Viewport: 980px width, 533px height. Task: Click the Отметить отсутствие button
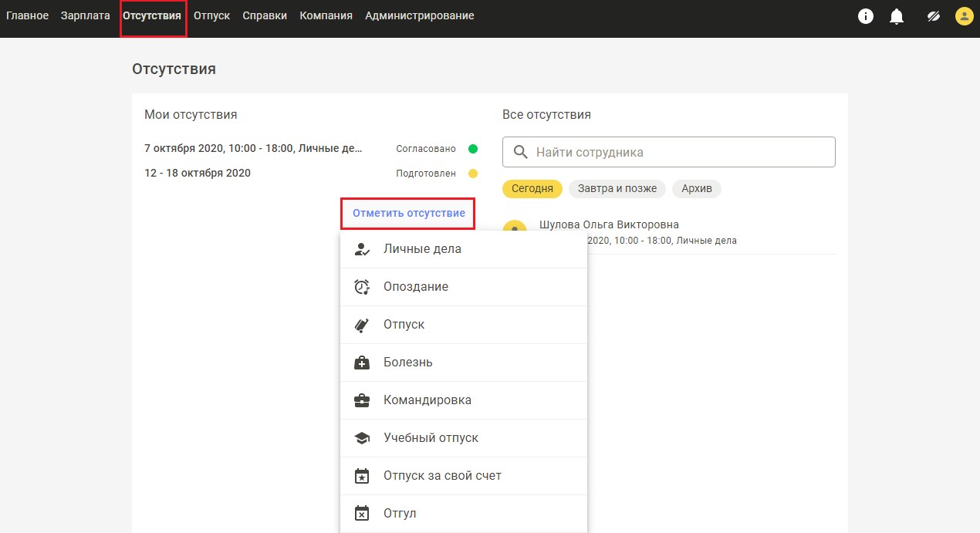(409, 213)
